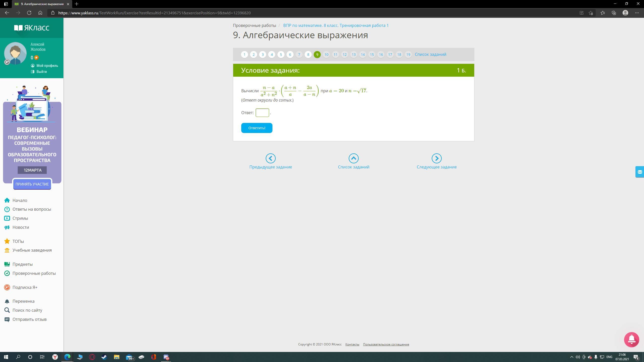Image resolution: width=644 pixels, height=362 pixels.
Task: Click ПРИНЯТЬ УЧАСТИЕ webinar button
Action: 32,184
